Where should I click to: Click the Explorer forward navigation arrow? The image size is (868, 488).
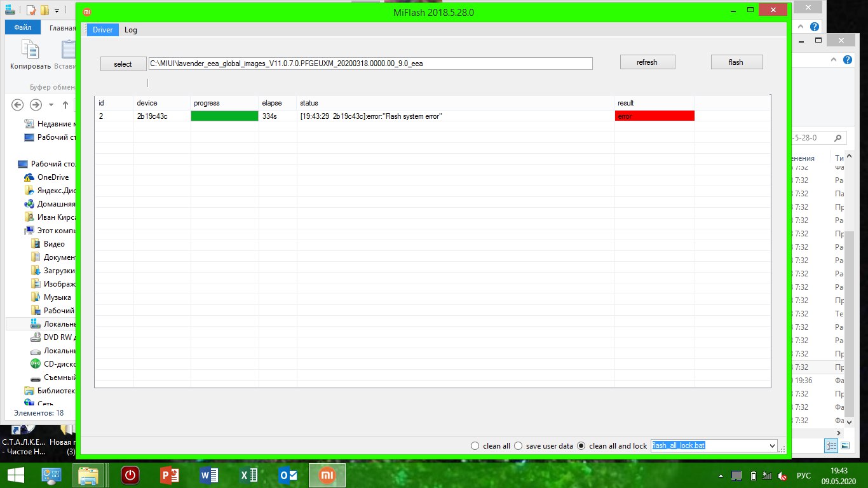pos(36,104)
